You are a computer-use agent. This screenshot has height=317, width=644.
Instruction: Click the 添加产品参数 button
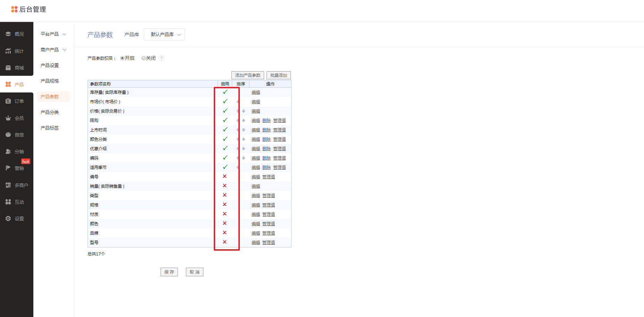(x=248, y=75)
